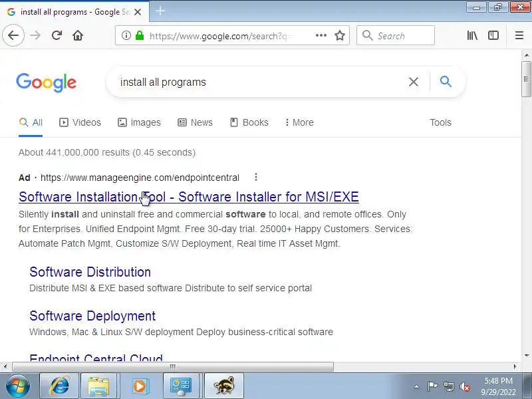The width and height of the screenshot is (532, 399).
Task: Click the Show desktop strip
Action: [x=527, y=386]
